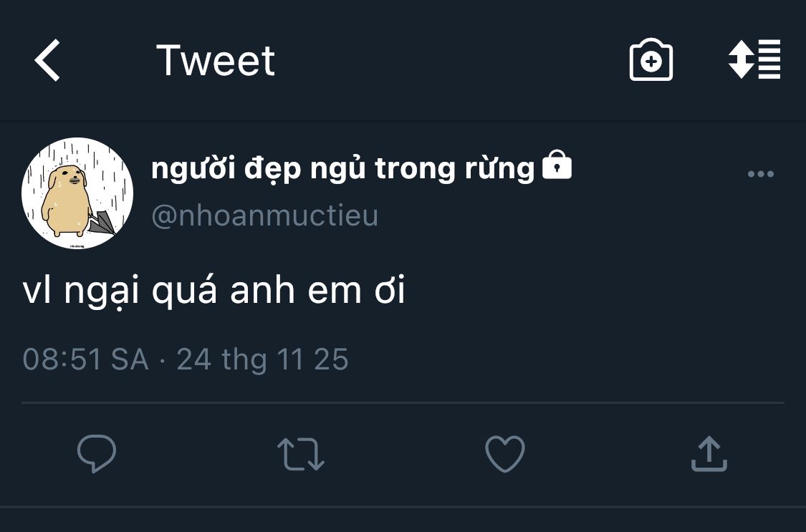This screenshot has height=532, width=806.
Task: Tap the thread sort lines icon
Action: tap(754, 61)
